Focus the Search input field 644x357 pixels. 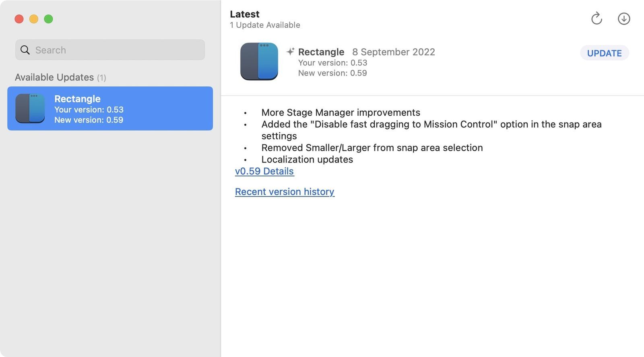click(x=117, y=50)
